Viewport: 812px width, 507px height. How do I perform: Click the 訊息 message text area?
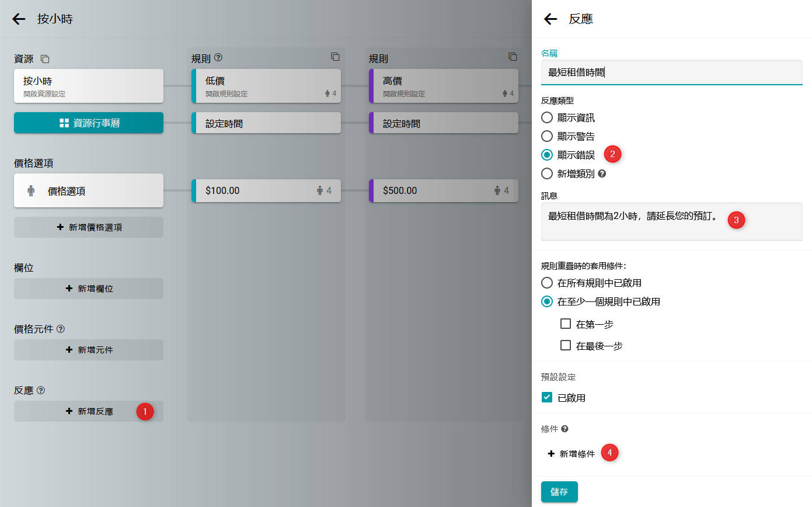671,221
